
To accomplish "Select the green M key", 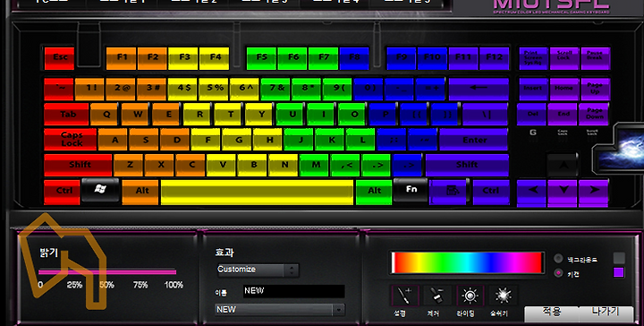I will (314, 166).
